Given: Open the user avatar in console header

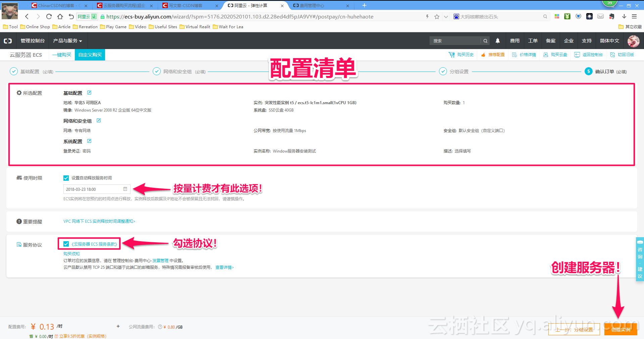Looking at the screenshot, I should click(x=633, y=41).
